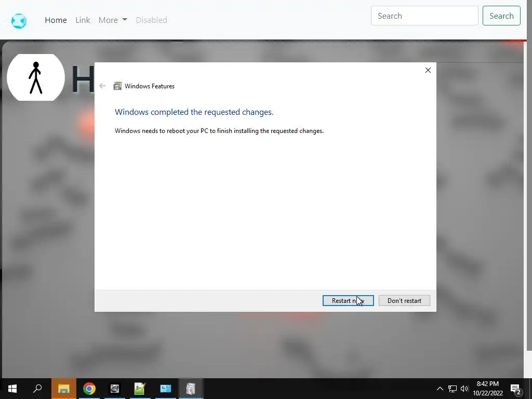Select the Windows Features taskbar icon
The height and width of the screenshot is (399, 532).
pos(191,389)
